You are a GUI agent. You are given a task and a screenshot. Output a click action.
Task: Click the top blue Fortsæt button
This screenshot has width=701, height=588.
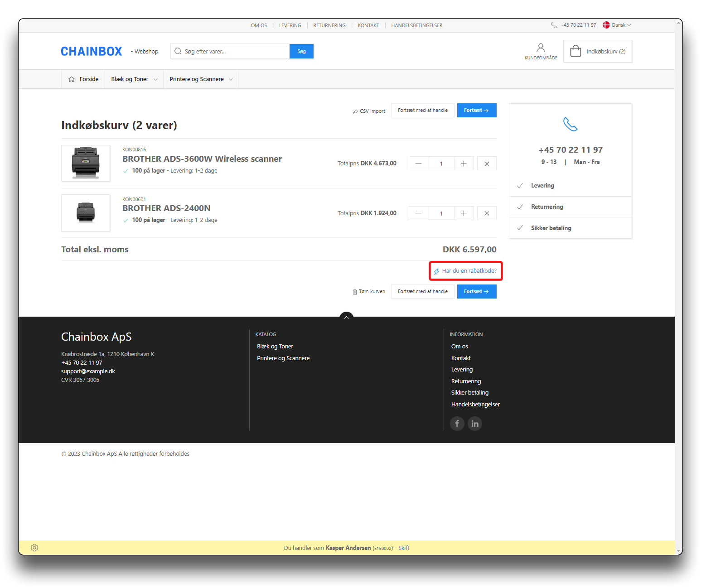[x=476, y=111]
